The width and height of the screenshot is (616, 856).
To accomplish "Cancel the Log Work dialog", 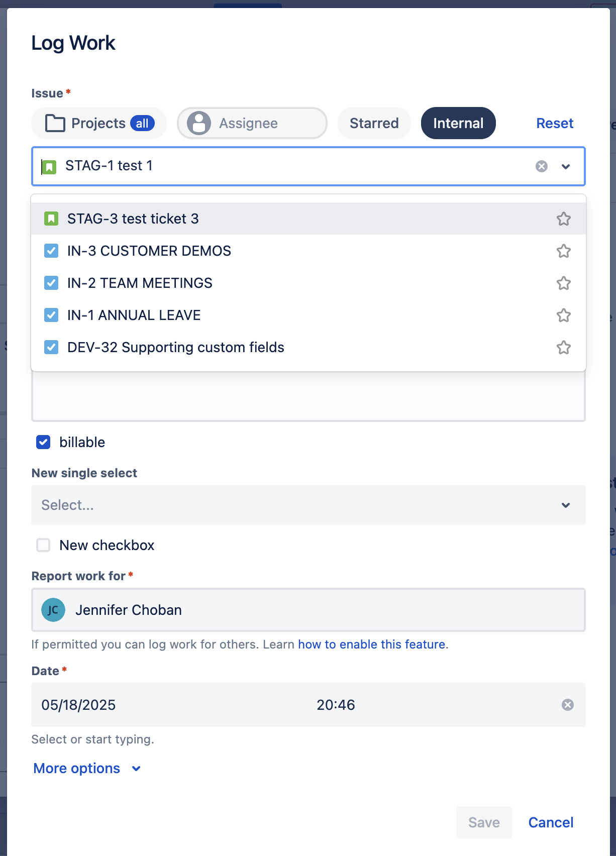I will coord(550,822).
